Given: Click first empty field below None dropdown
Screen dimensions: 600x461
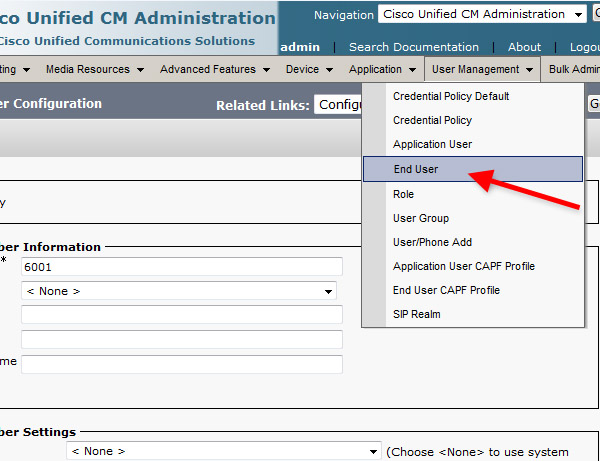Looking at the screenshot, I should 182,314.
